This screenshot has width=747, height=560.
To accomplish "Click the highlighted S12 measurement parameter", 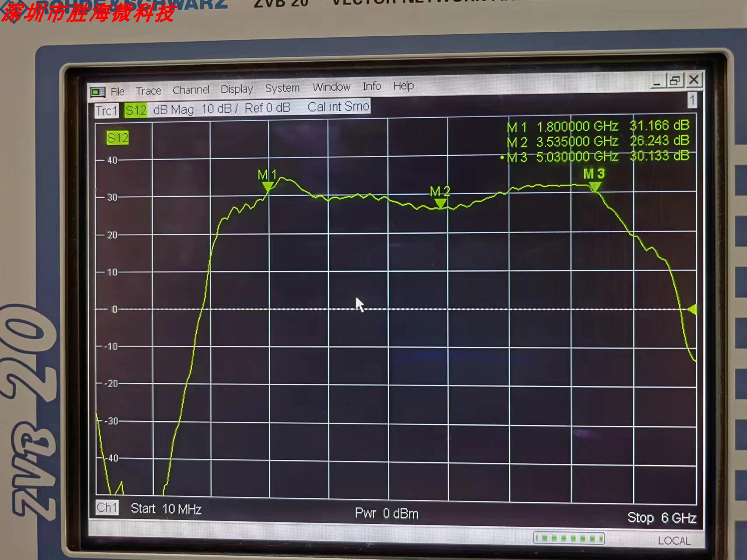I will [136, 110].
